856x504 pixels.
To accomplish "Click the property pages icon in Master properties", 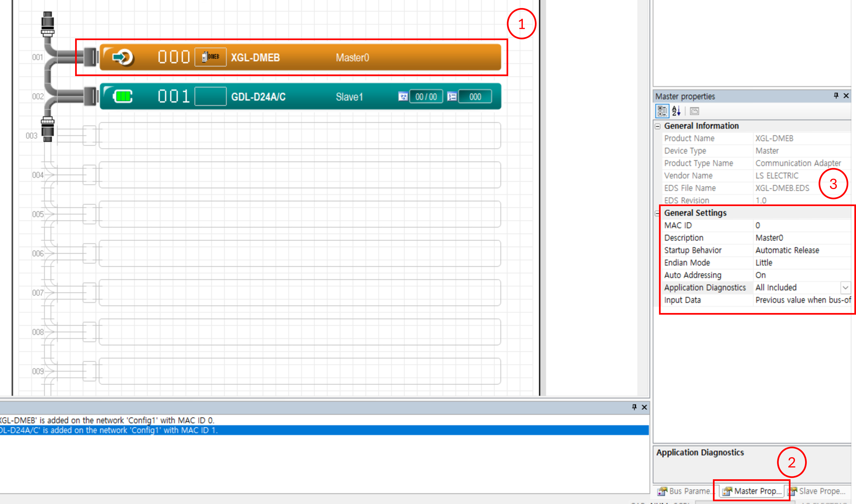I will [x=694, y=111].
